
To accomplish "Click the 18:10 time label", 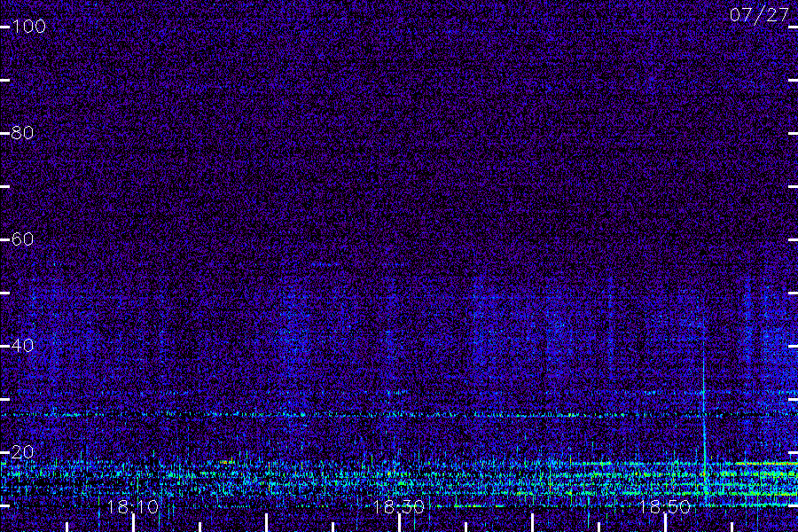I will tap(133, 506).
